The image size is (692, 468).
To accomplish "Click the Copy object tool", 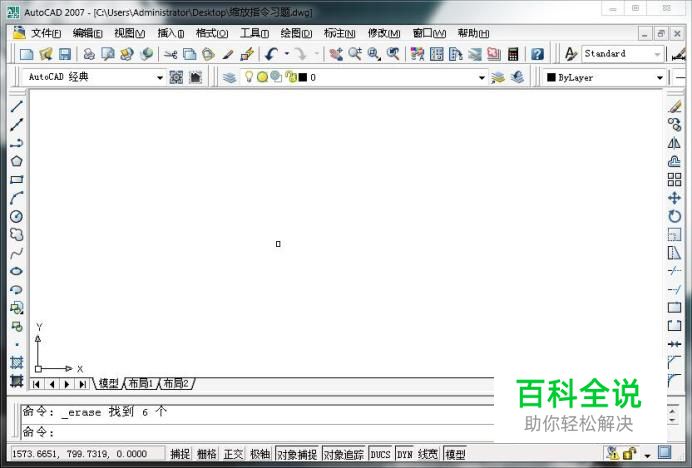I will (x=674, y=125).
